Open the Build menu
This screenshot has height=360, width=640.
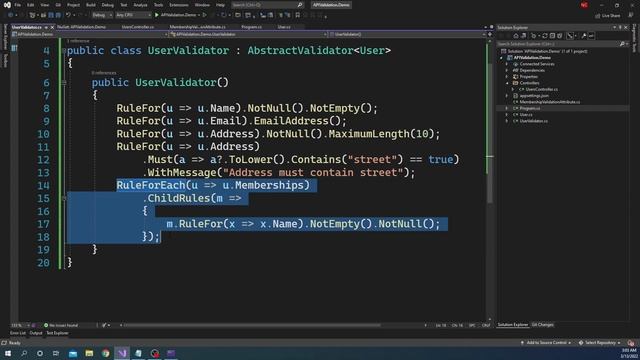(91, 5)
